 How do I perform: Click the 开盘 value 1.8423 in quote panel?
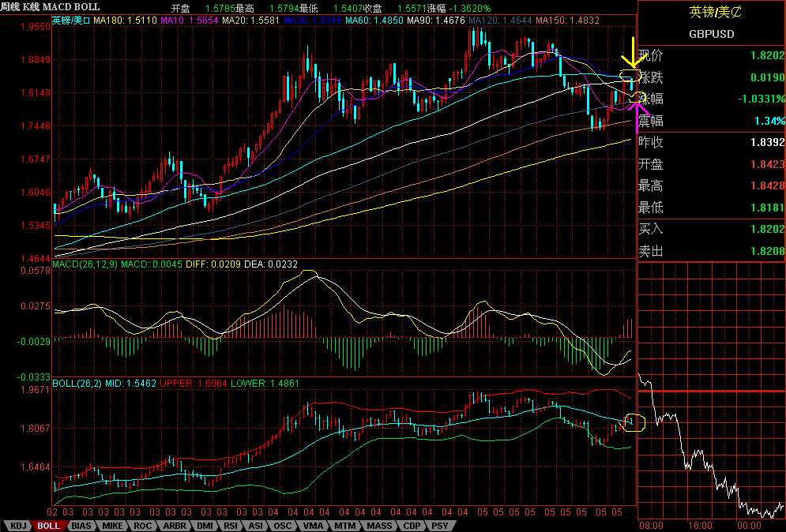pos(768,164)
